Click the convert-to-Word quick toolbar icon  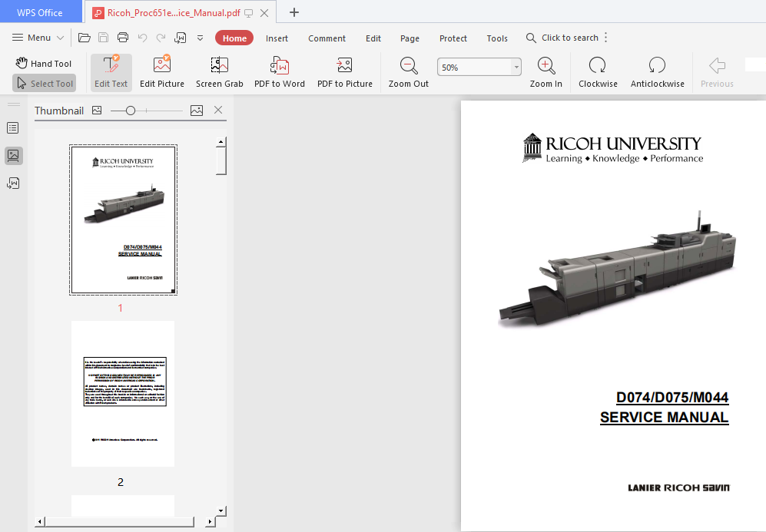pyautogui.click(x=181, y=38)
